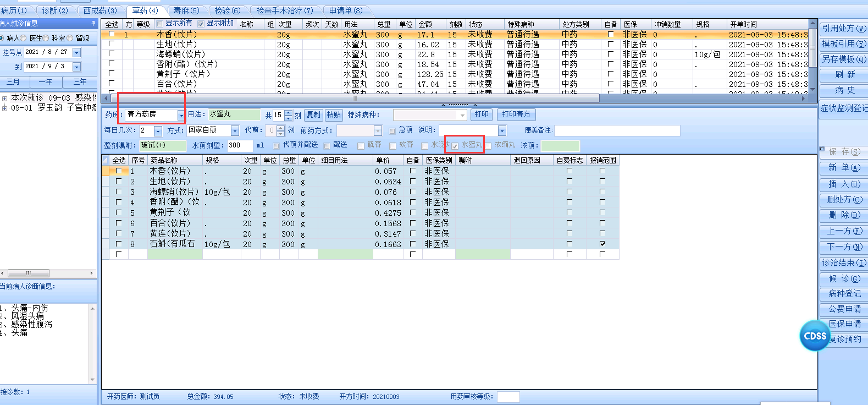Switch to the 诊断(2) tab
This screenshot has height=405, width=868.
click(x=55, y=10)
